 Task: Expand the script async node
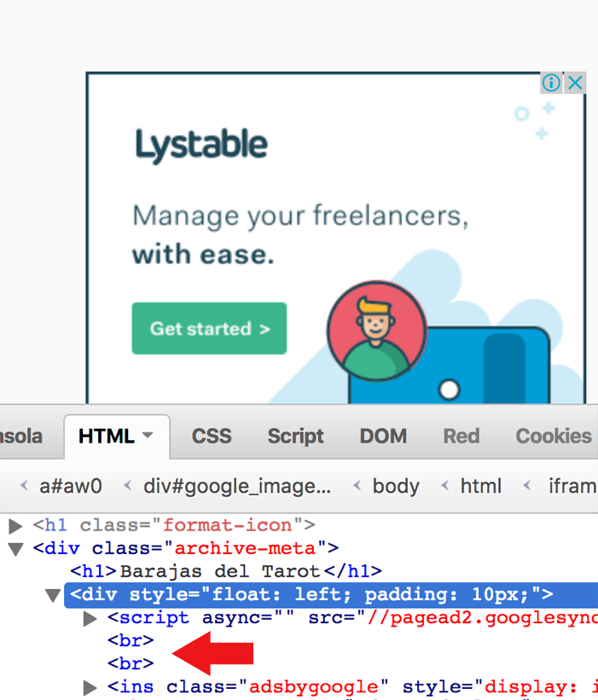tap(90, 618)
